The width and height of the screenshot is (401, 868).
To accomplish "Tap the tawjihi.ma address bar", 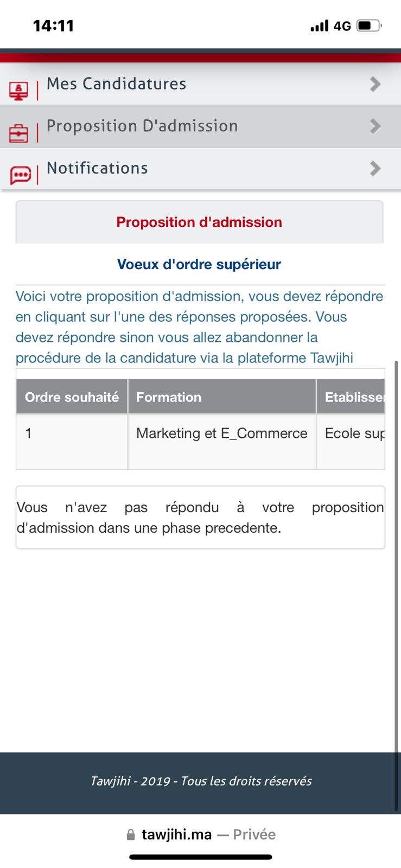I will coord(201,834).
